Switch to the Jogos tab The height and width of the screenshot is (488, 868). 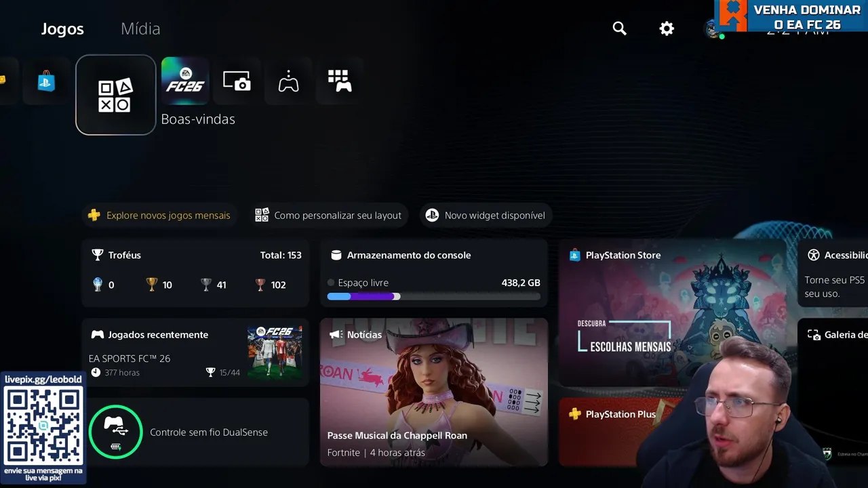point(62,29)
